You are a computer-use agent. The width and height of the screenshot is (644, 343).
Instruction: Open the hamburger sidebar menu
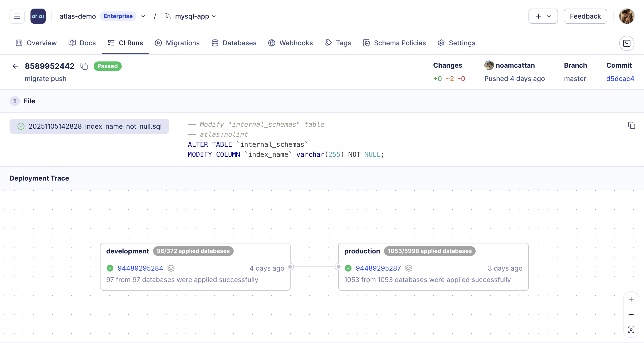tap(17, 16)
